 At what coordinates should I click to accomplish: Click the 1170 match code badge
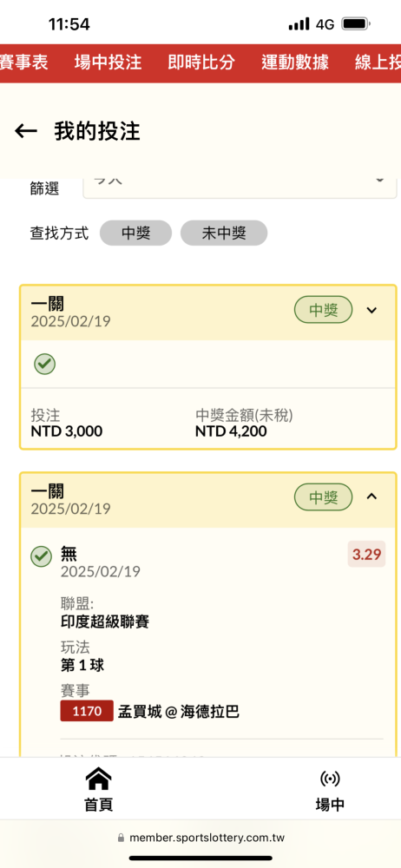click(87, 711)
